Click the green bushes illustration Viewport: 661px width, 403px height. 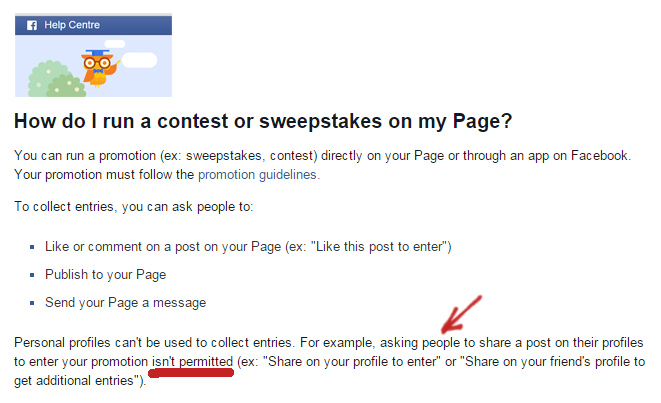(x=52, y=80)
